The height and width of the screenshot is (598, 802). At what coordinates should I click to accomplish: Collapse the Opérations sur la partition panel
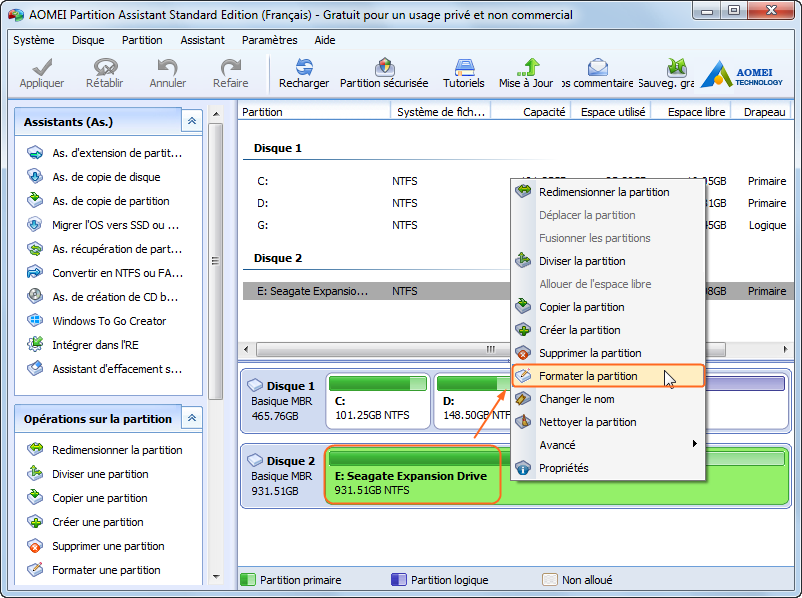[192, 418]
